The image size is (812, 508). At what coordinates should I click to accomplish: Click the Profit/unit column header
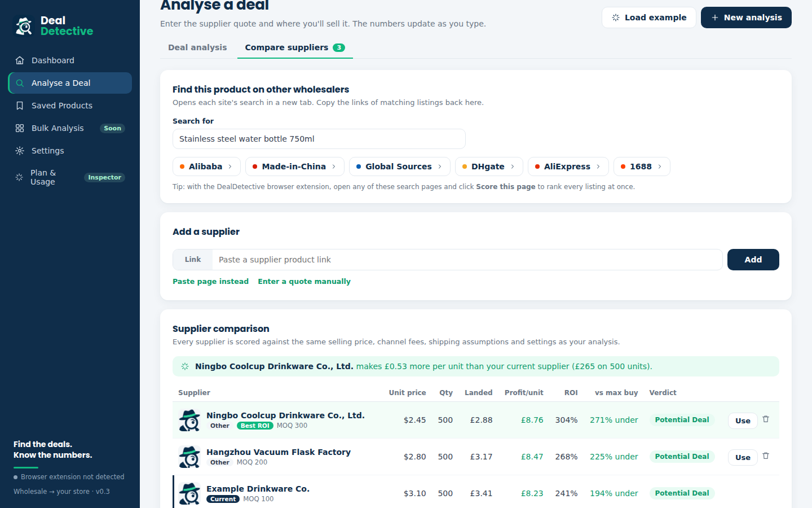524,393
